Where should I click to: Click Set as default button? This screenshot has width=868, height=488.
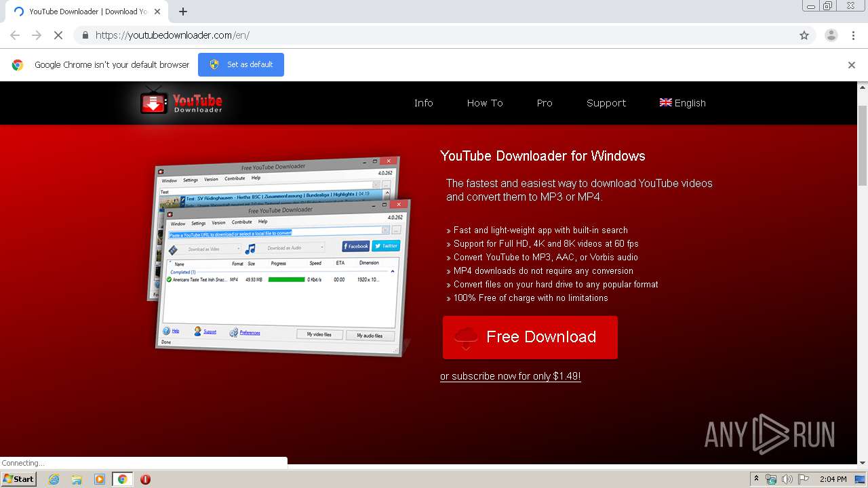(x=241, y=64)
